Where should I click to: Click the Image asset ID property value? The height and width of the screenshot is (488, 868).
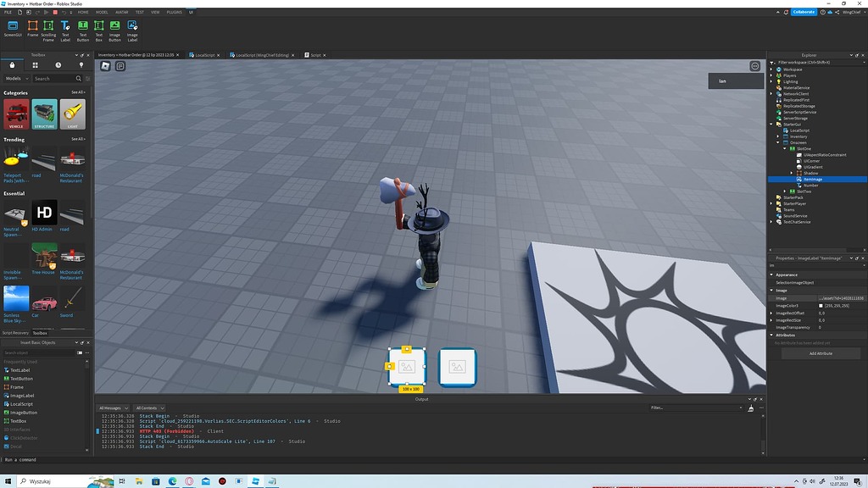[x=842, y=298]
